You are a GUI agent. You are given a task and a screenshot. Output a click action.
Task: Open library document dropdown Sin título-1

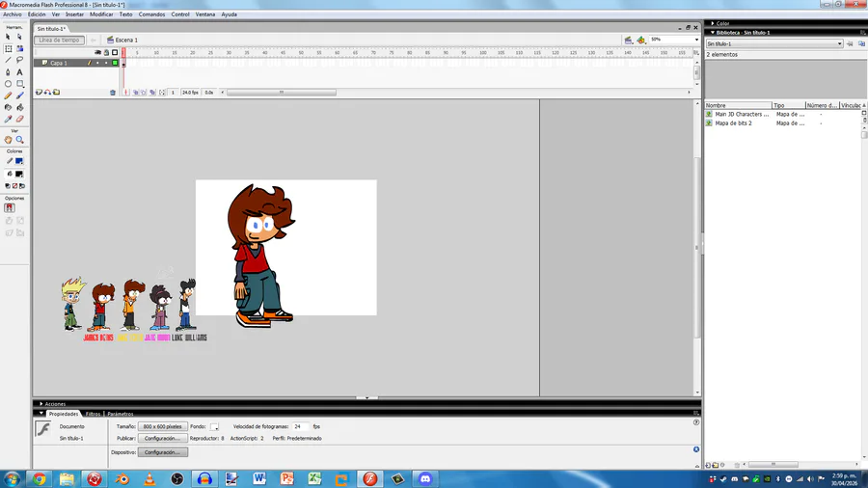[774, 43]
